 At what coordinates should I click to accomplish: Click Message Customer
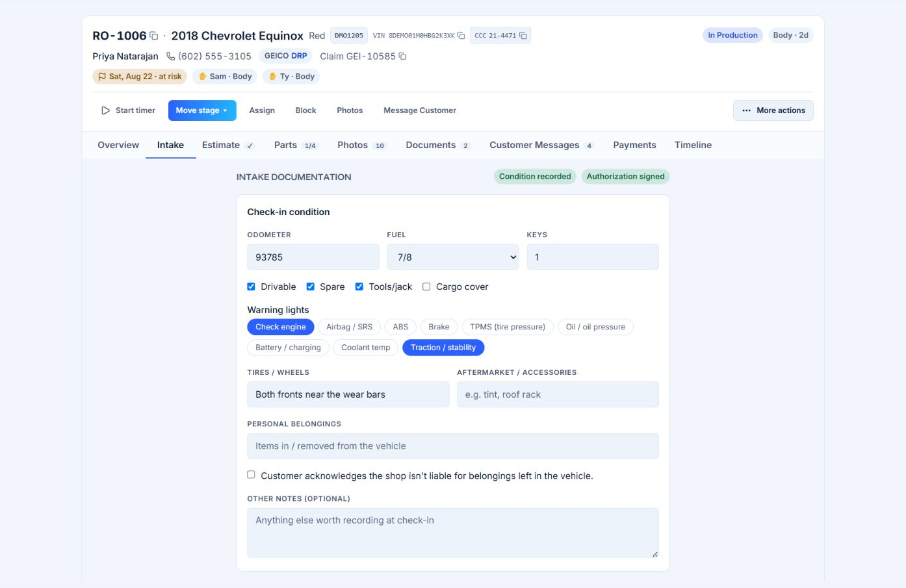[420, 110]
